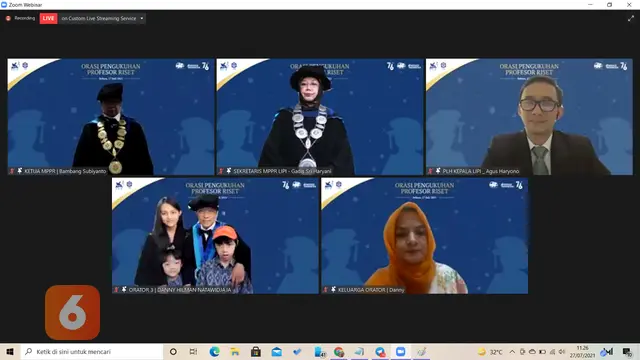The width and height of the screenshot is (640, 360).
Task: Open the taskbar app with 41 badge
Action: [x=320, y=352]
